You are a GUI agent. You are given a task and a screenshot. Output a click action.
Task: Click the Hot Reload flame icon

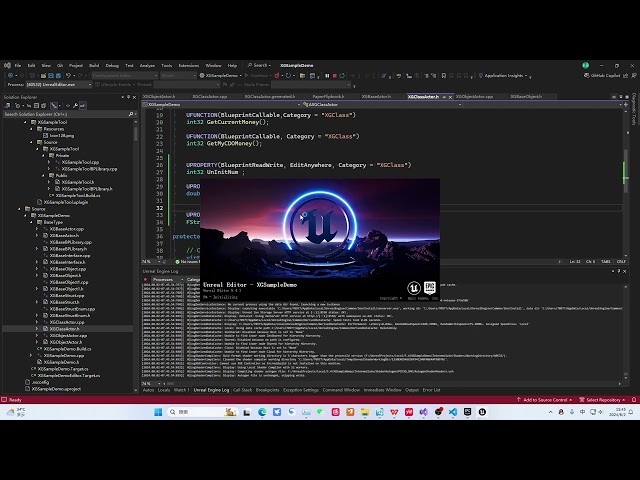click(x=277, y=76)
